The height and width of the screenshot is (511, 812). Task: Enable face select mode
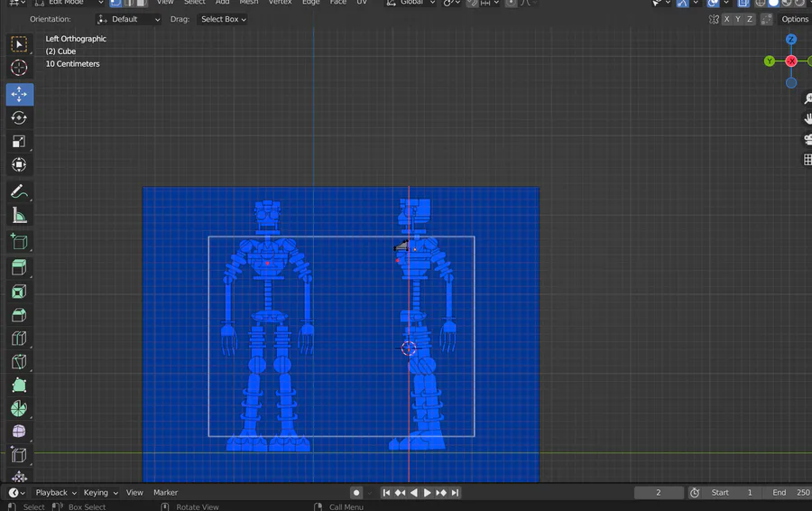click(142, 3)
